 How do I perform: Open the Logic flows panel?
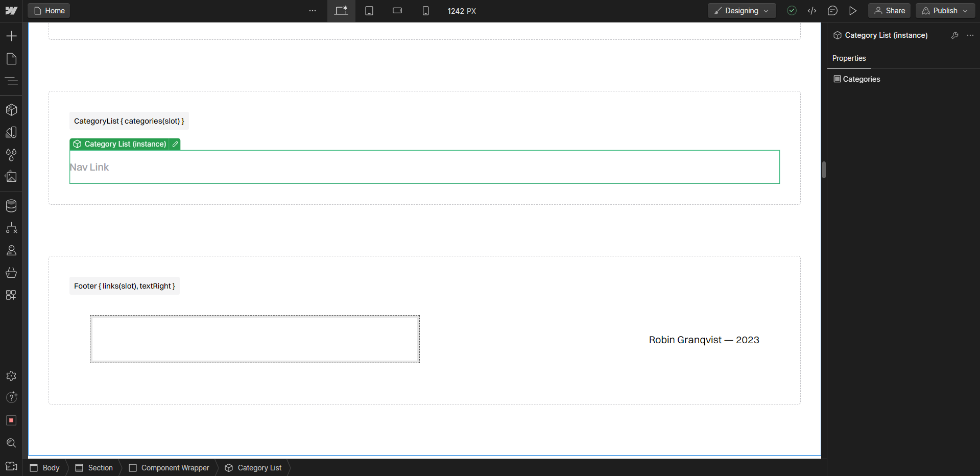(x=11, y=228)
